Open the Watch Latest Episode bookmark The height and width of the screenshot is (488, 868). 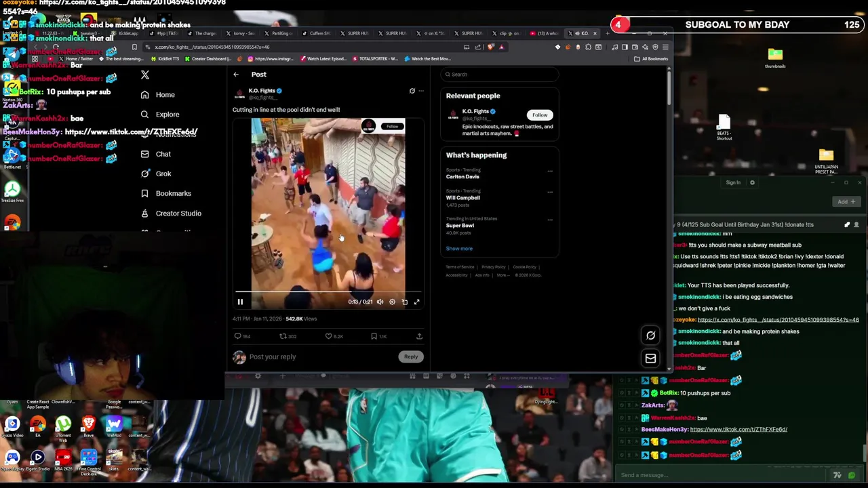[x=323, y=59]
